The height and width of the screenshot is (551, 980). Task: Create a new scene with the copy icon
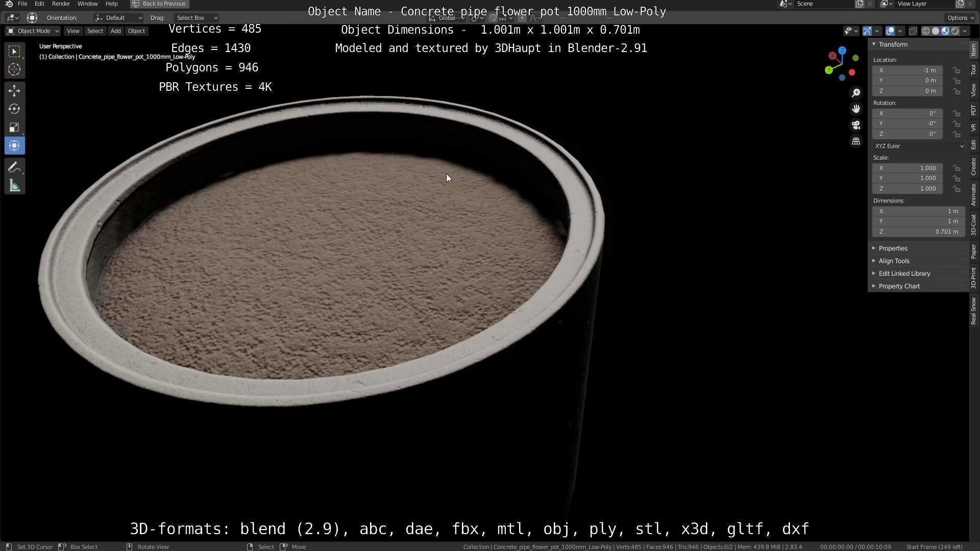(x=860, y=4)
